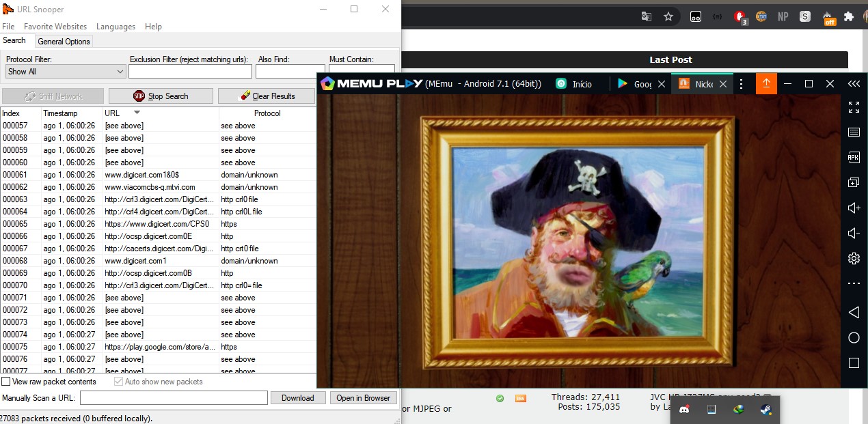Click the translate page icon in browser

646,16
